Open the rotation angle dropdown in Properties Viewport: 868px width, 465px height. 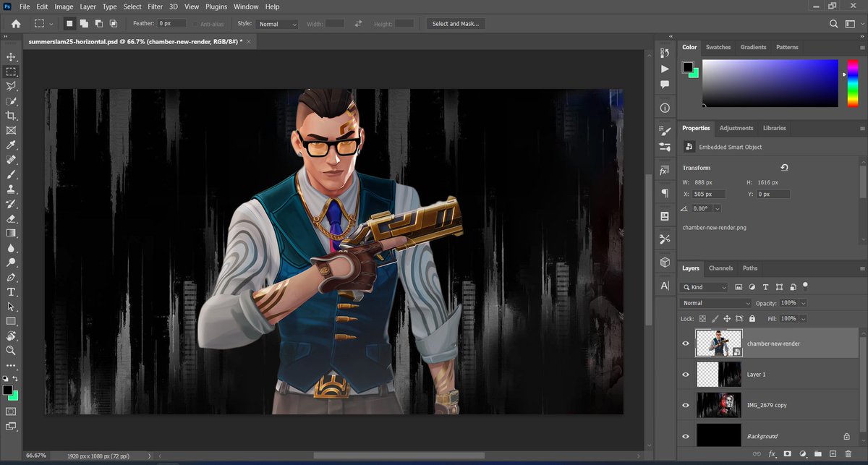coord(718,208)
